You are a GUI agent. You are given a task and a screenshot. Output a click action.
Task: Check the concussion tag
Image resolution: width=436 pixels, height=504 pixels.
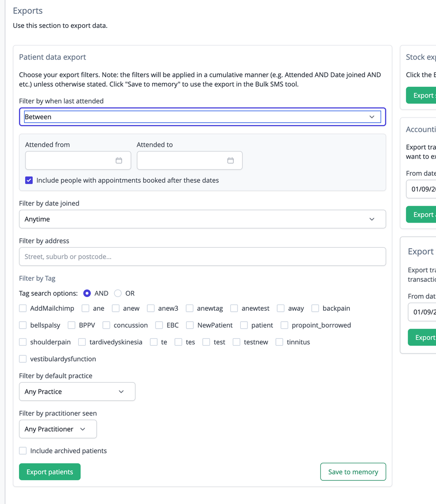[x=106, y=325]
